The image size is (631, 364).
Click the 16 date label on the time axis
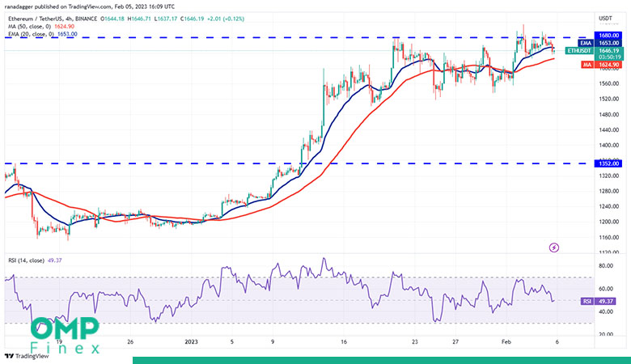coord(343,342)
